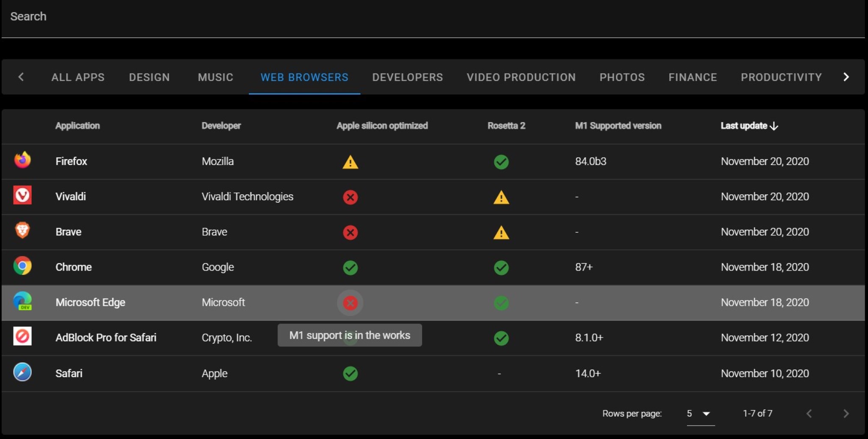Click the Microsoft Edge Dev icon

(x=22, y=301)
